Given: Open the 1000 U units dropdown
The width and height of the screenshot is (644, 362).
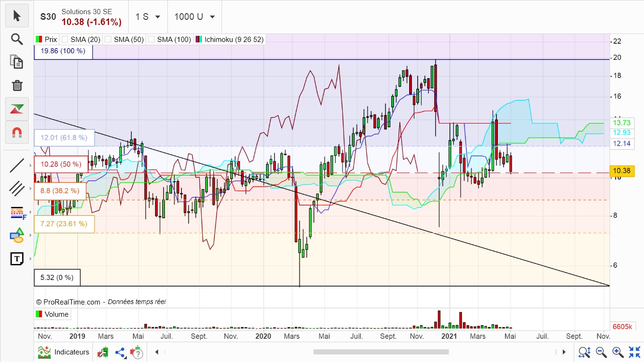Looking at the screenshot, I should click(195, 16).
